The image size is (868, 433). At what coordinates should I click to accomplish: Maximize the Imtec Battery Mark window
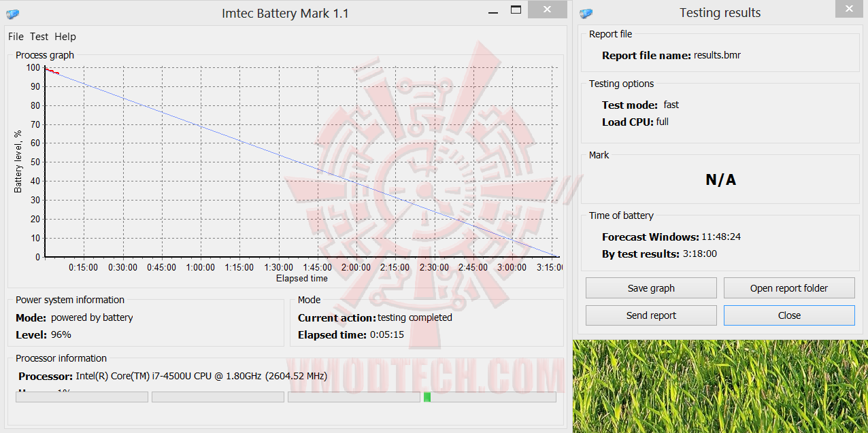point(516,10)
